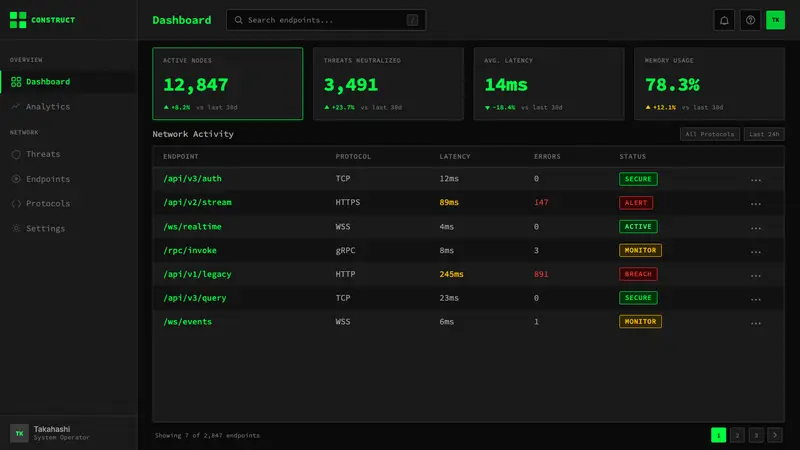This screenshot has height=450, width=800.
Task: Open Endpoints section
Action: (69, 179)
